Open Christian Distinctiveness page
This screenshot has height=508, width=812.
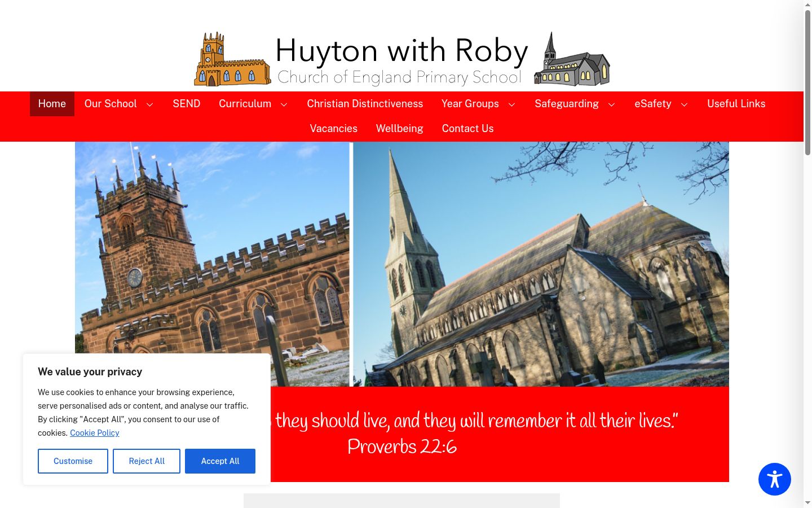365,104
